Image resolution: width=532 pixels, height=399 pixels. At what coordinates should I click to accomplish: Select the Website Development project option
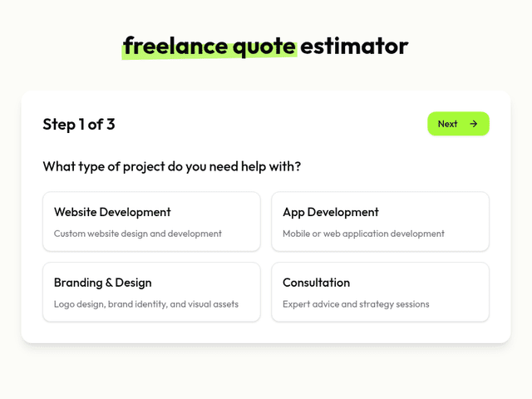point(151,222)
